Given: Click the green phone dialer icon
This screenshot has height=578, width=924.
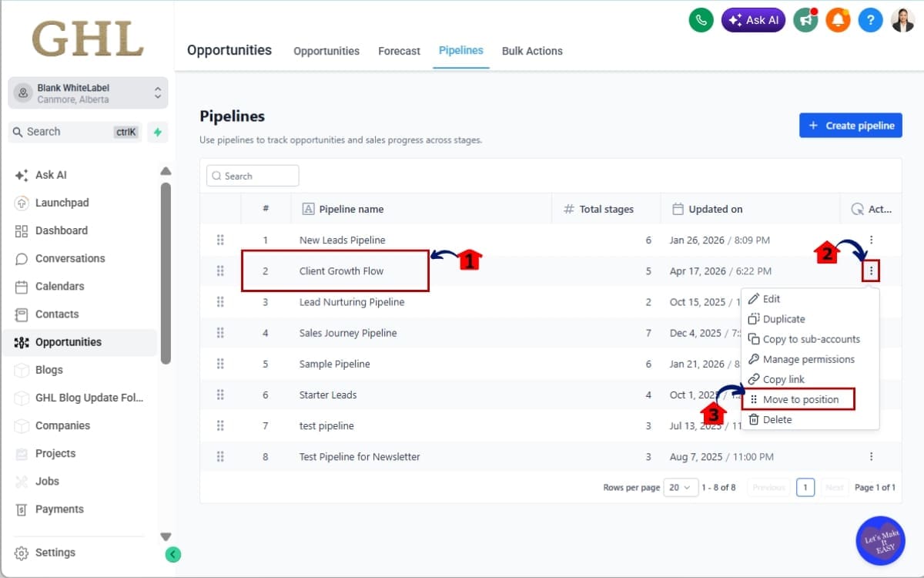Looking at the screenshot, I should 701,20.
